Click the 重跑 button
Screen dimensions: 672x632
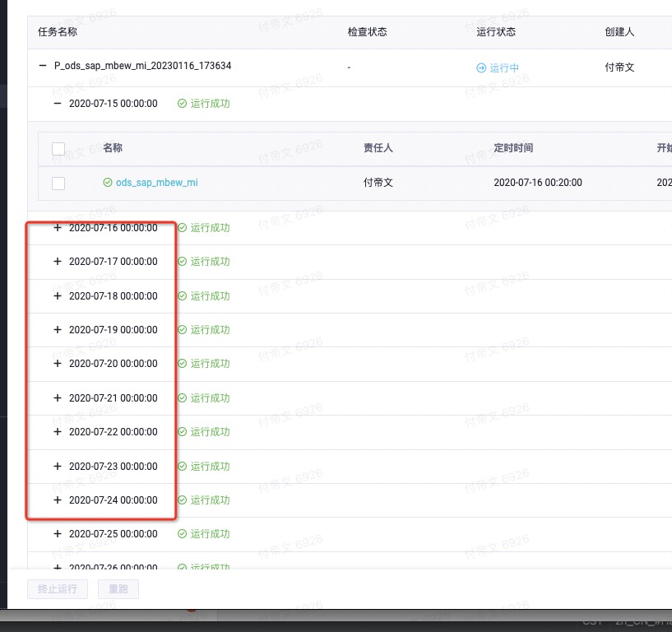pos(118,589)
